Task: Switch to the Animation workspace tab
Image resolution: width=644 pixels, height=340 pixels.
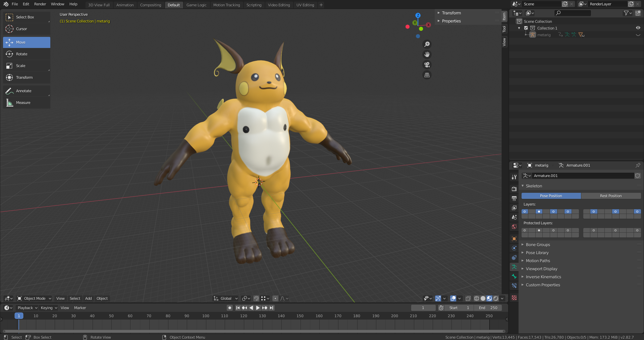Action: click(x=125, y=5)
